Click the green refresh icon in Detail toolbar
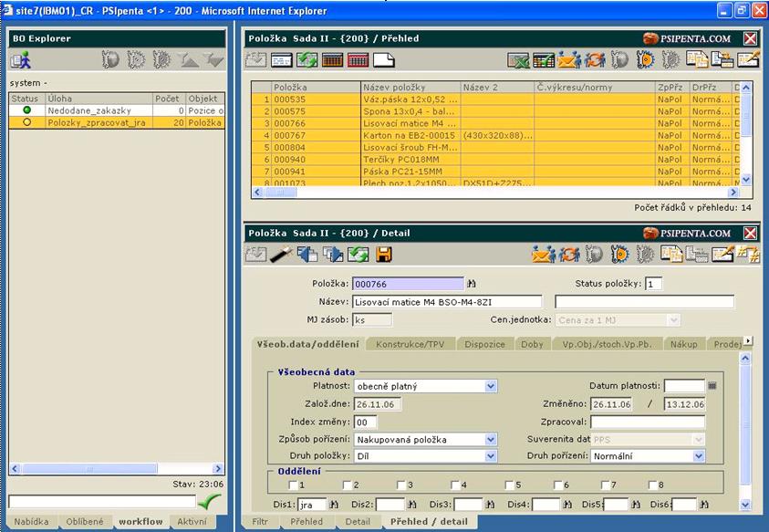Image resolution: width=769 pixels, height=532 pixels. click(x=358, y=255)
